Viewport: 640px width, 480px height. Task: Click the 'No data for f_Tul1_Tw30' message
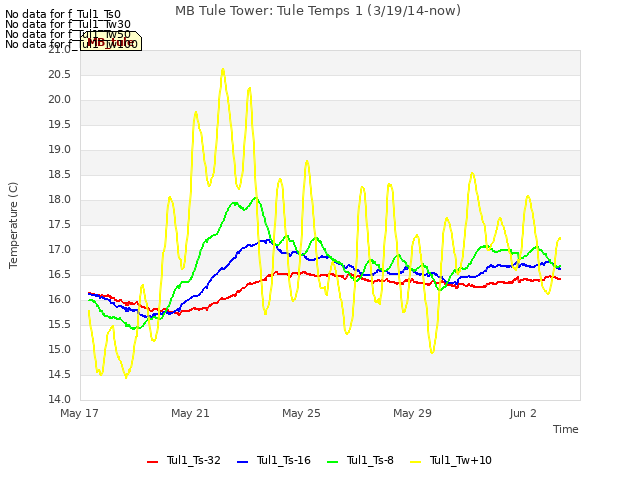pos(68,24)
